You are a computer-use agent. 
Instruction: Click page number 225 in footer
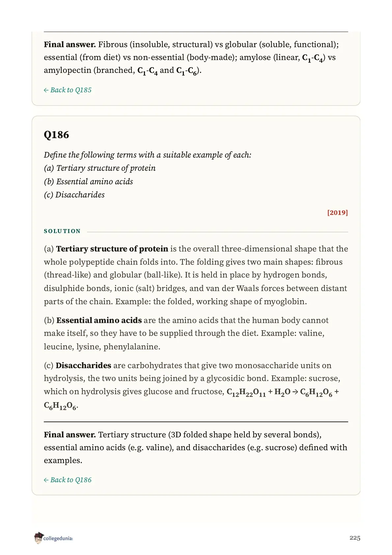pos(355,538)
